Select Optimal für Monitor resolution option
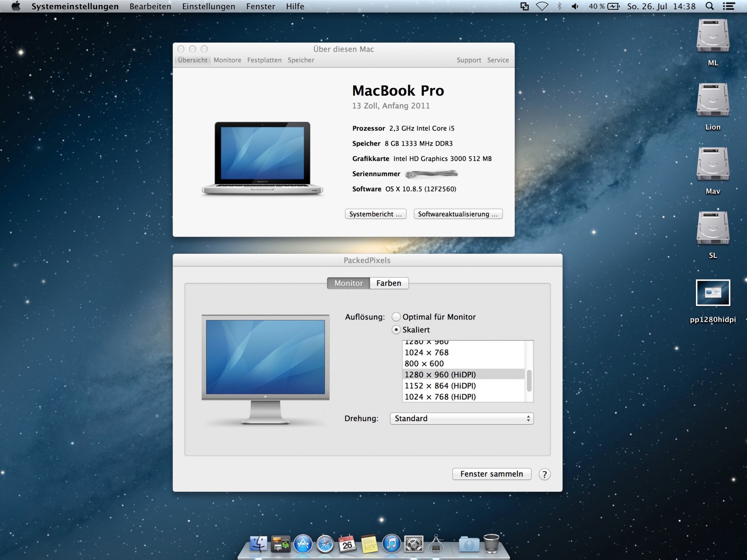The image size is (747, 560). point(396,317)
